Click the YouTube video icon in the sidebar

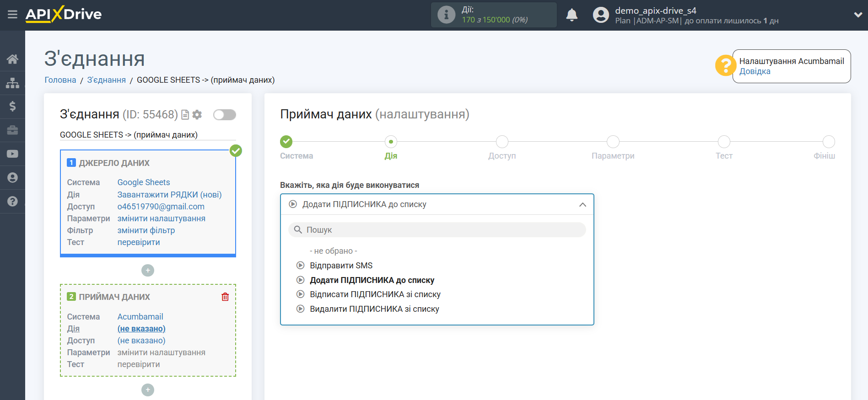coord(12,154)
